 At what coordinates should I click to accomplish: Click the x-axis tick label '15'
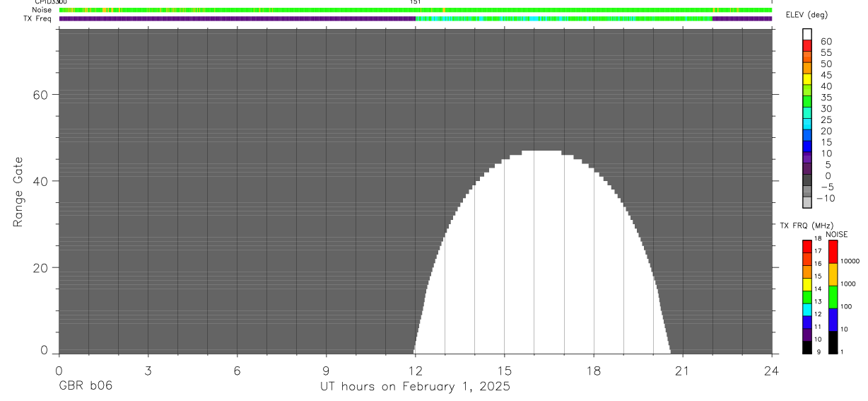click(x=504, y=370)
